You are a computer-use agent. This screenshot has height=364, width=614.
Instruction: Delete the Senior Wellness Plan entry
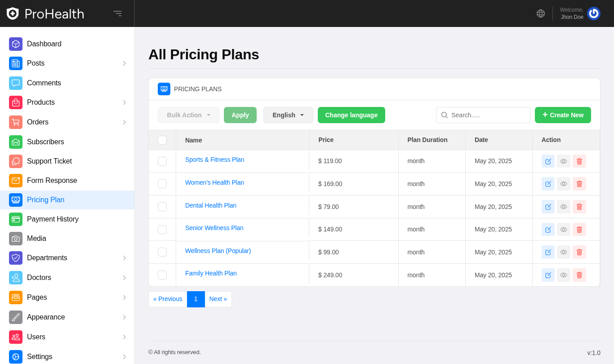pos(579,230)
